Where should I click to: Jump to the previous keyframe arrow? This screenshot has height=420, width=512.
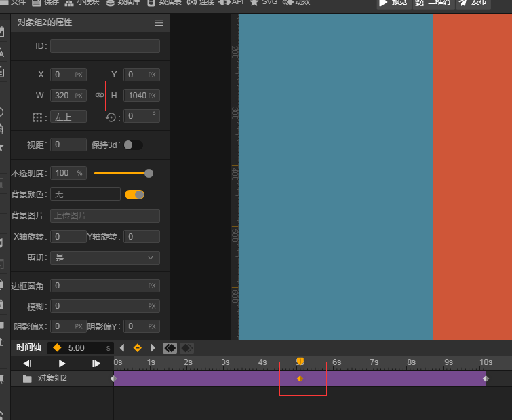[x=122, y=347]
